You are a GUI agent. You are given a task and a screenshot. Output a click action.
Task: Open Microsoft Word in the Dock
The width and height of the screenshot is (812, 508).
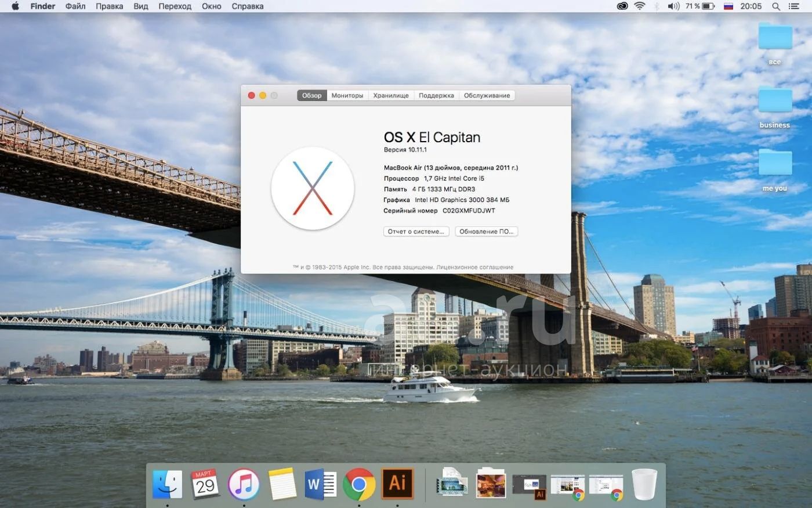coord(320,484)
